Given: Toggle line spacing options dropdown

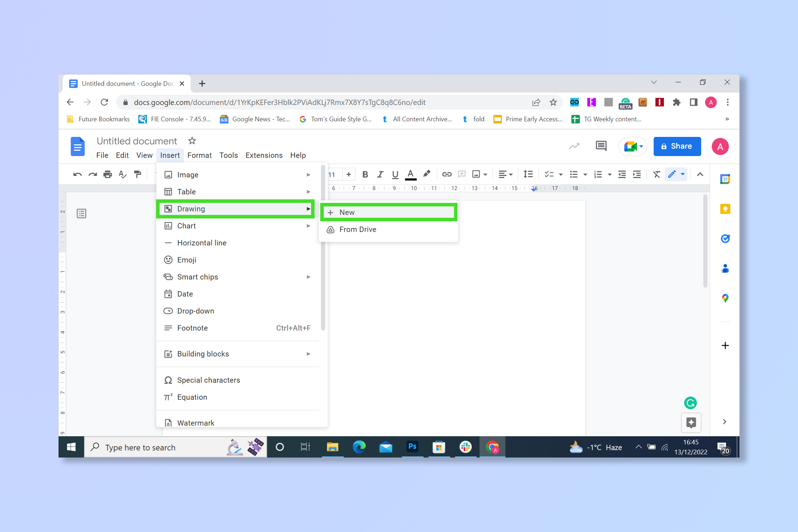Looking at the screenshot, I should tap(528, 174).
